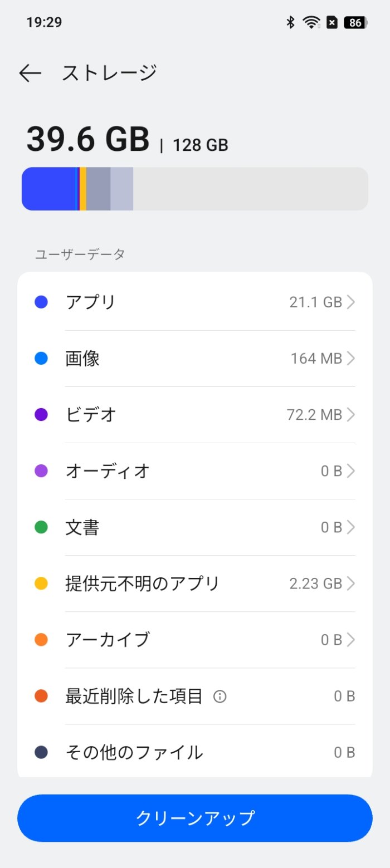
Task: Open the 提供元不明のアプリ storage entry
Action: [195, 583]
